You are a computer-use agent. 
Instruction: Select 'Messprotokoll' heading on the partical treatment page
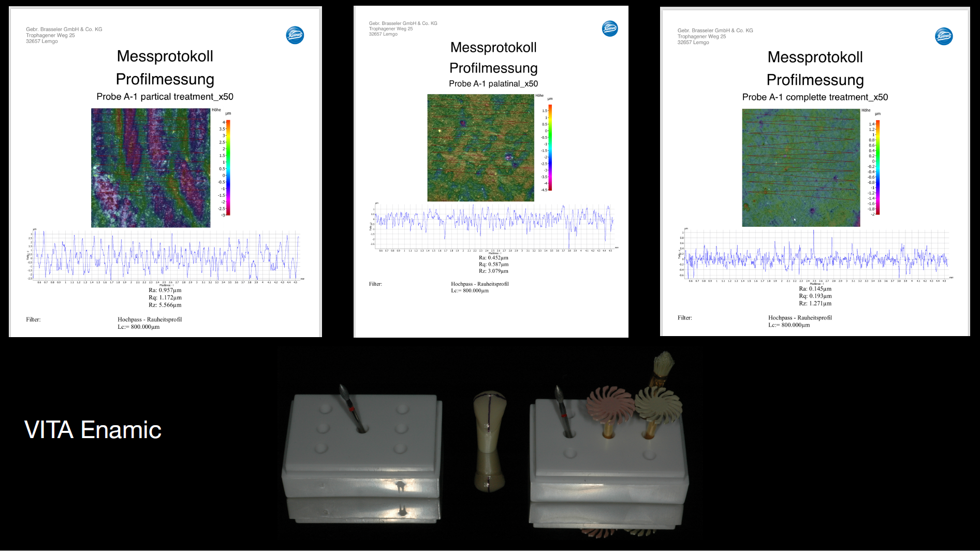[165, 56]
